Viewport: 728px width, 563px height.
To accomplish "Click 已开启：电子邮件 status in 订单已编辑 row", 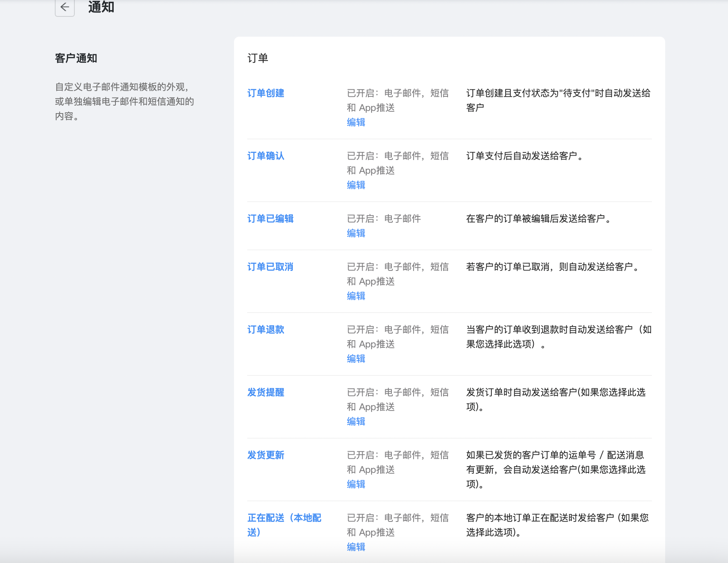I will click(384, 219).
